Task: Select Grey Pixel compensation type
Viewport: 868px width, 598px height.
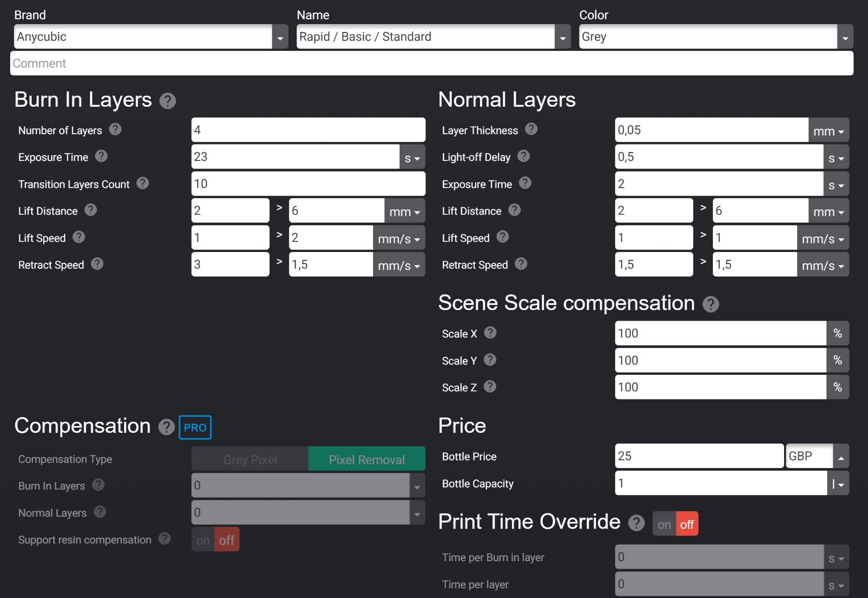Action: [250, 459]
